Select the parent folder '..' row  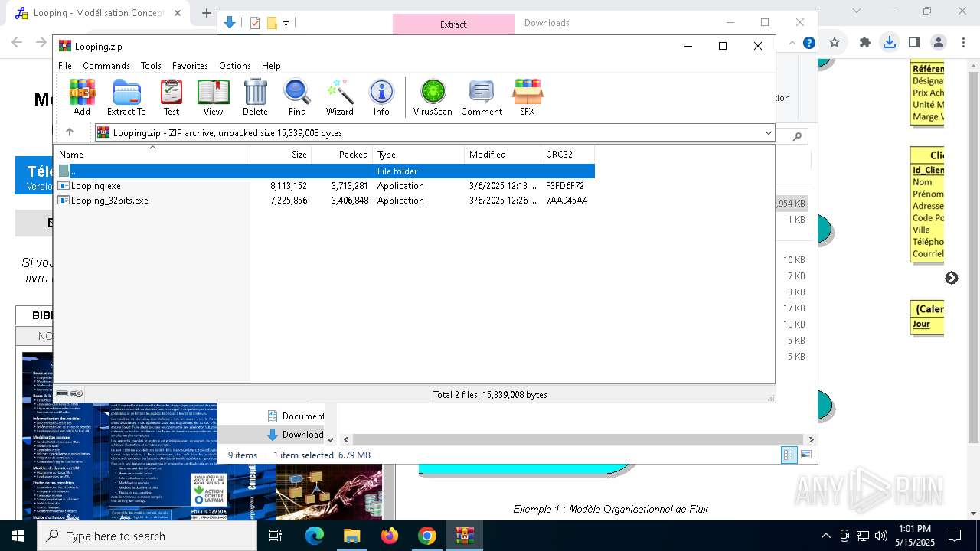[324, 171]
